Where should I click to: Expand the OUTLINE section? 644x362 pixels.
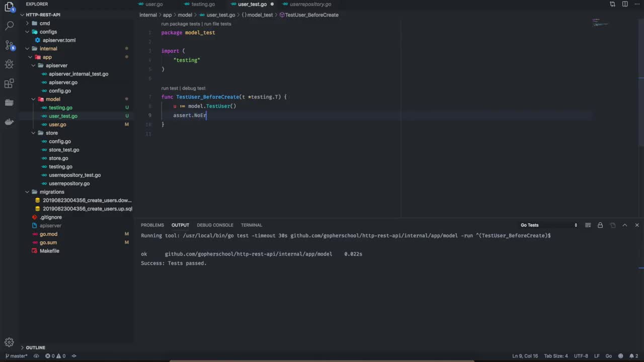pos(35,347)
